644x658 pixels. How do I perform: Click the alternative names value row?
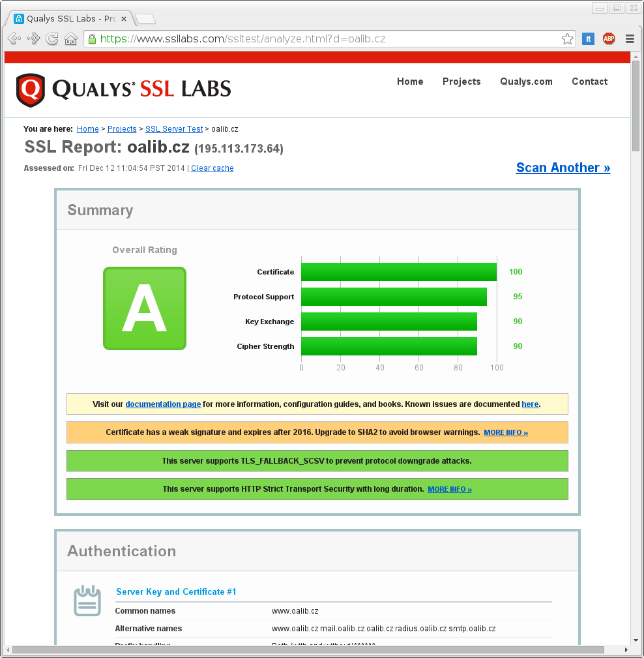pyautogui.click(x=383, y=629)
